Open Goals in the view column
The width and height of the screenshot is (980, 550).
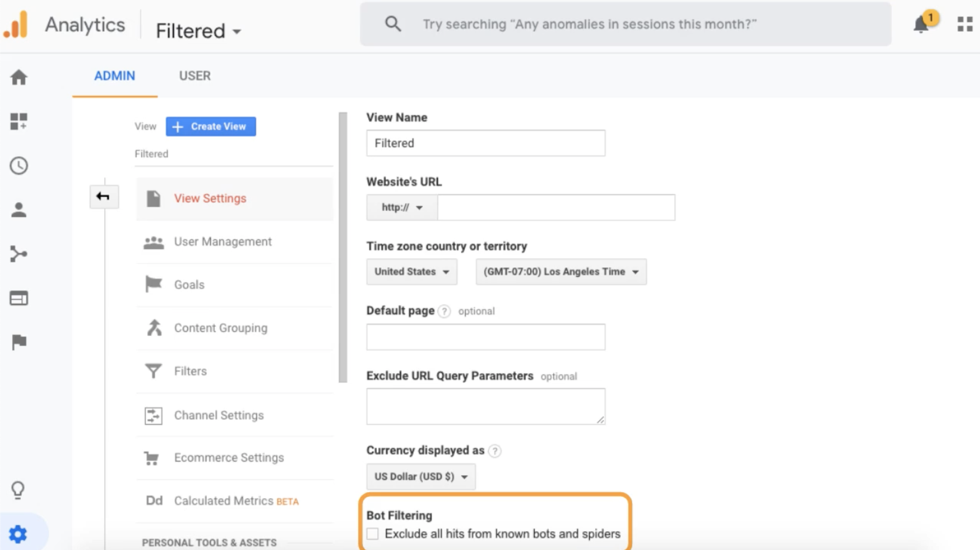click(x=189, y=285)
